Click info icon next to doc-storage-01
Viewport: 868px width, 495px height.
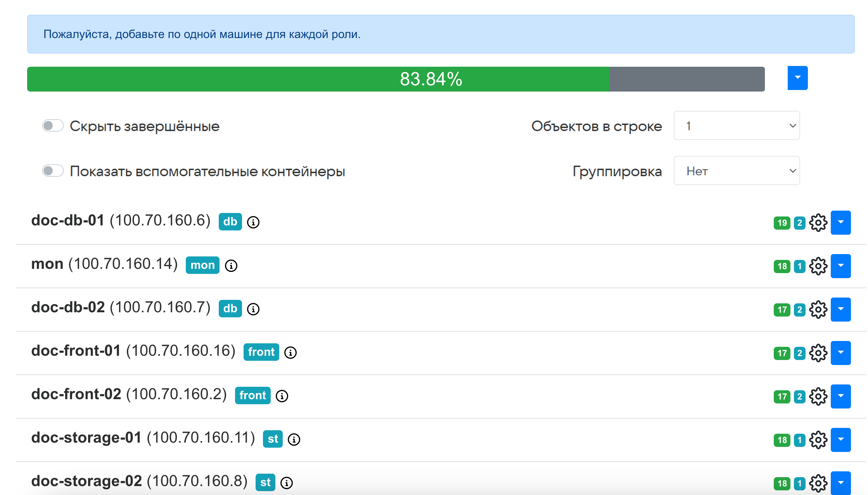click(x=294, y=440)
